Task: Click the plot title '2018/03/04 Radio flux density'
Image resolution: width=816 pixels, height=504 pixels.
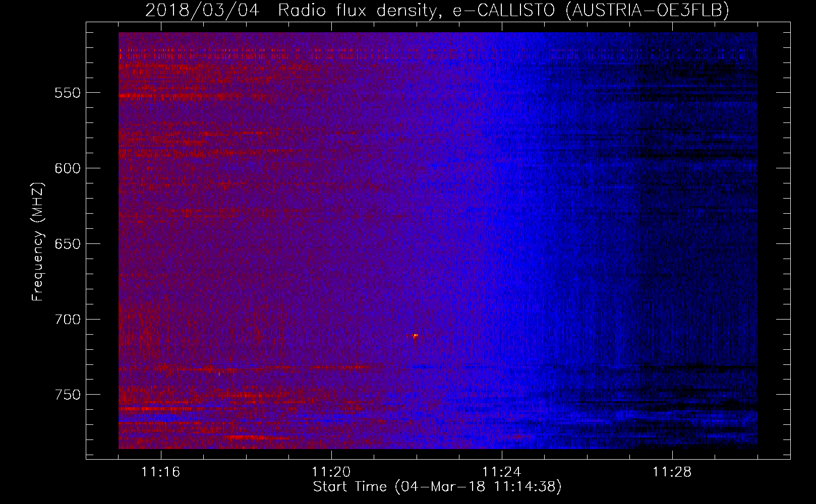Action: (x=437, y=10)
